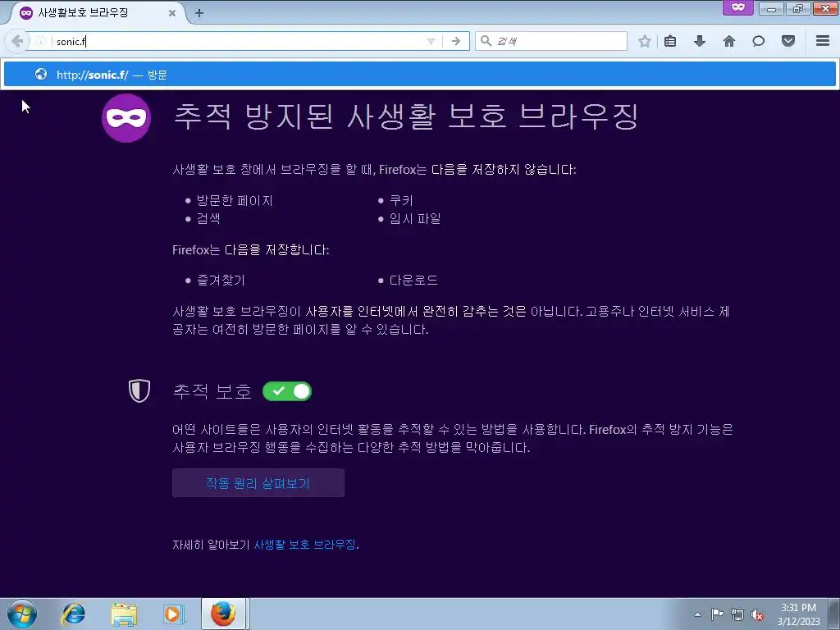840x630 pixels.
Task: Open the Windows Start menu
Action: [22, 614]
